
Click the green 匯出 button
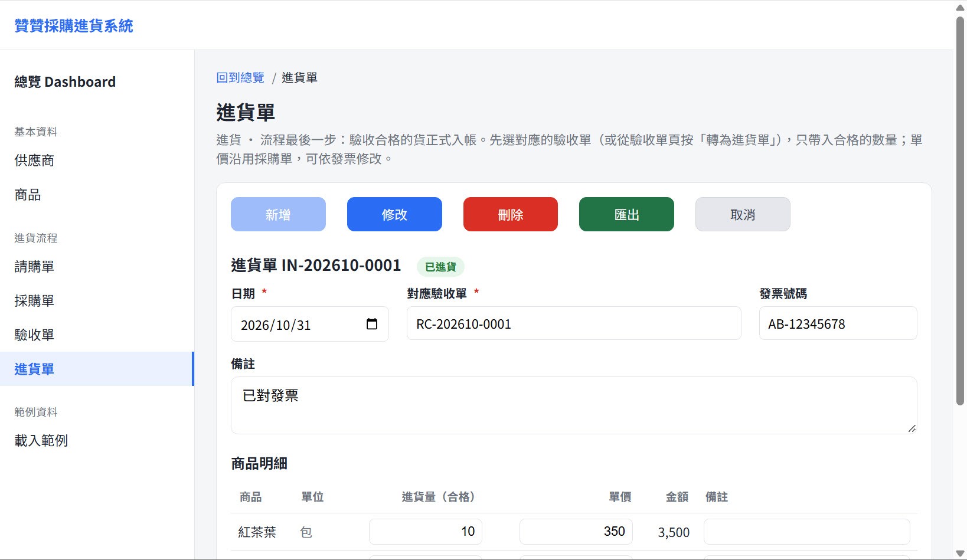(x=626, y=214)
